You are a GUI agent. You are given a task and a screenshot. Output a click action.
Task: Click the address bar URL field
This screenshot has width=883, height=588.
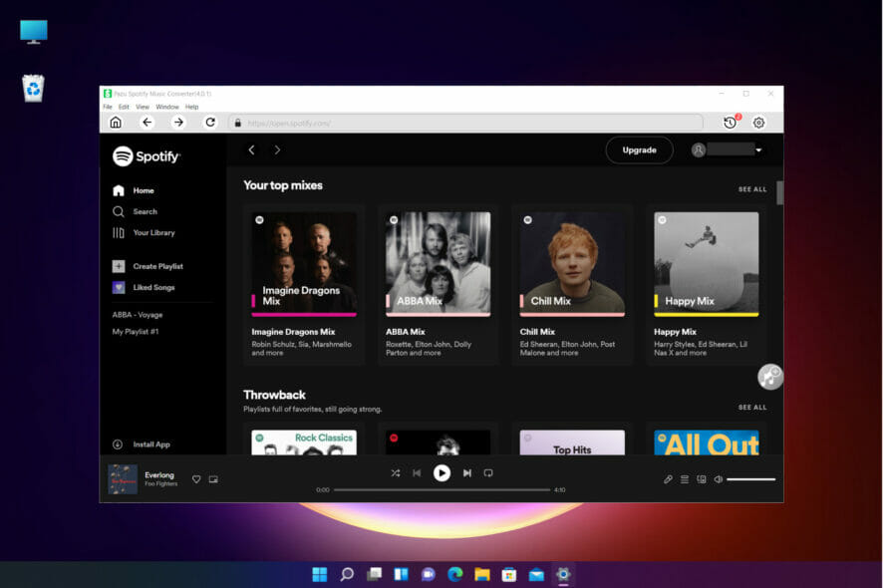point(465,123)
